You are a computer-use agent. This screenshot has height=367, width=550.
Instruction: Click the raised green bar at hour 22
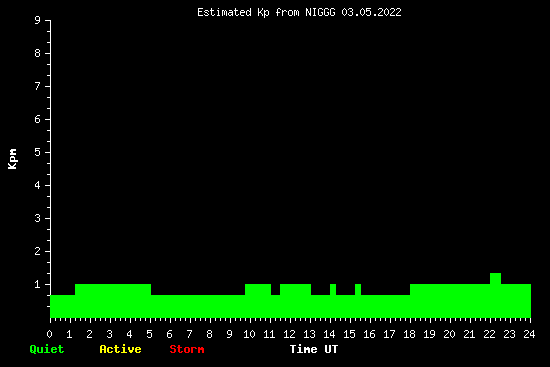pos(495,295)
